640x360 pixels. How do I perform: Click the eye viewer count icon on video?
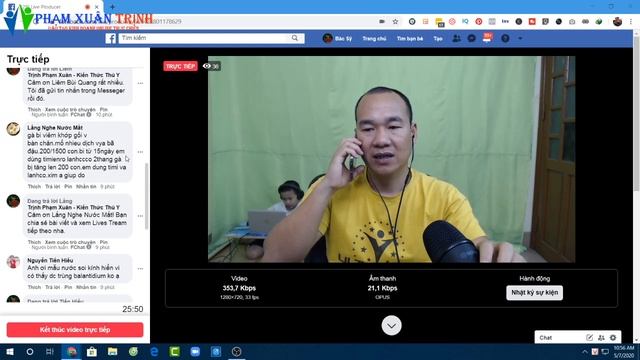click(207, 66)
